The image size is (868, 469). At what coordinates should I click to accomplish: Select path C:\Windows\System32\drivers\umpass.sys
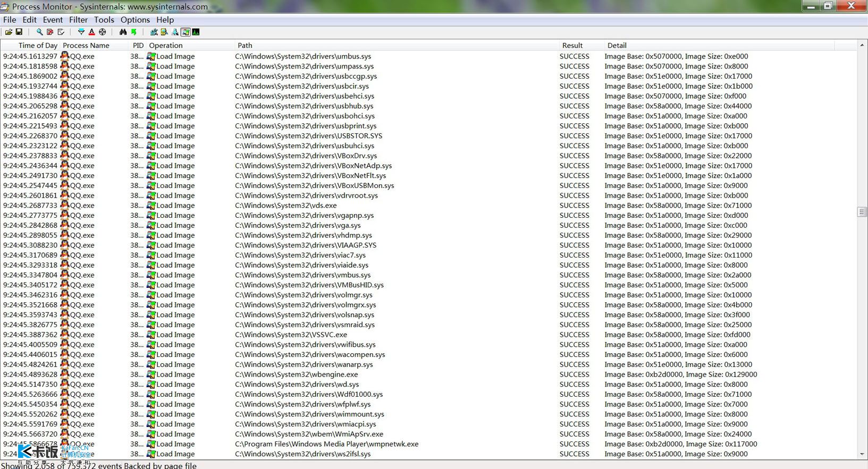[x=305, y=66]
